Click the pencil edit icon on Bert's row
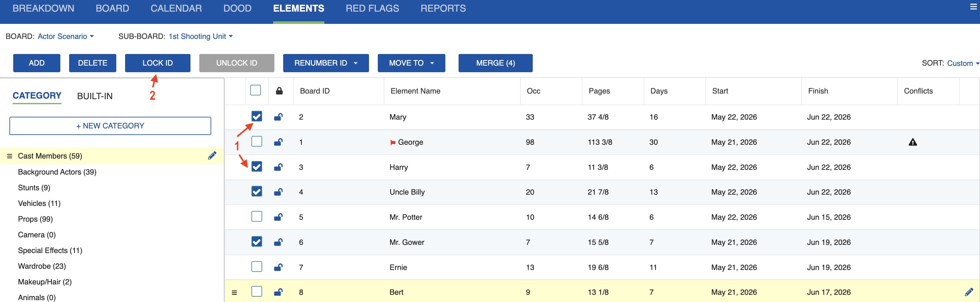This screenshot has height=302, width=980. tap(969, 292)
